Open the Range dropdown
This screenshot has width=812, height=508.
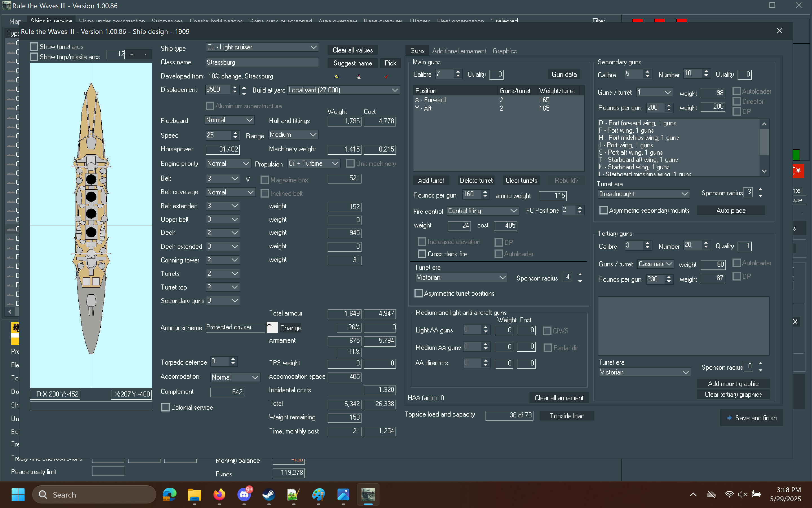(x=293, y=135)
